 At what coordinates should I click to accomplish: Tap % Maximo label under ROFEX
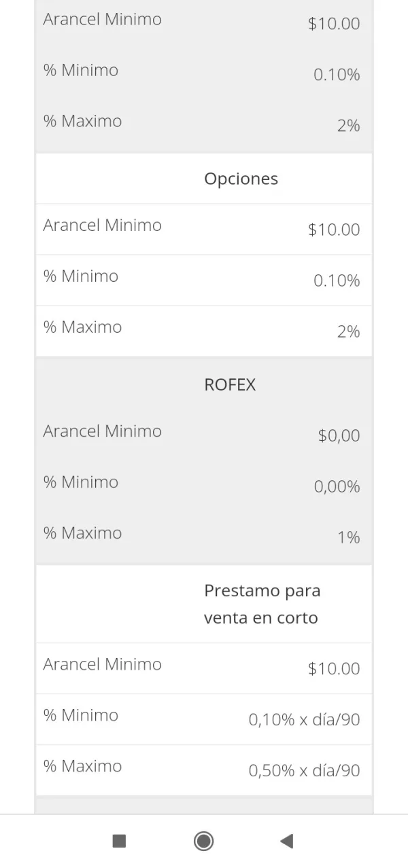83,532
